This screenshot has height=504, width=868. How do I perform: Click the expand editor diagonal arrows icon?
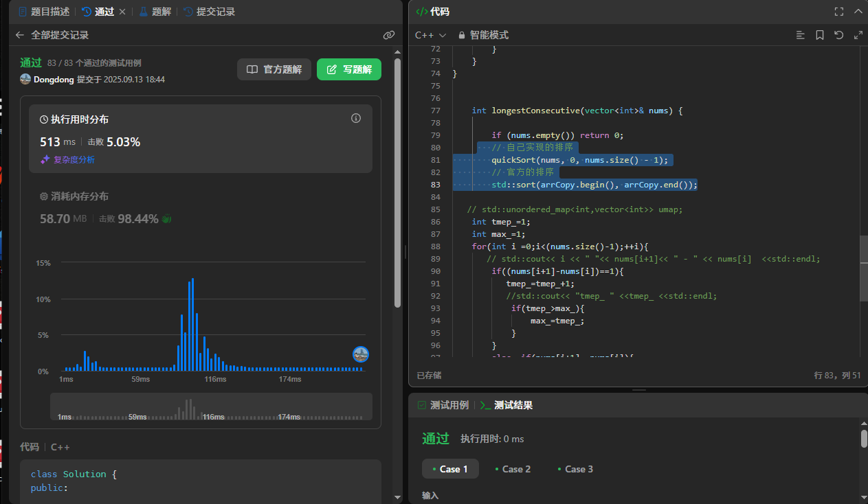coord(858,35)
